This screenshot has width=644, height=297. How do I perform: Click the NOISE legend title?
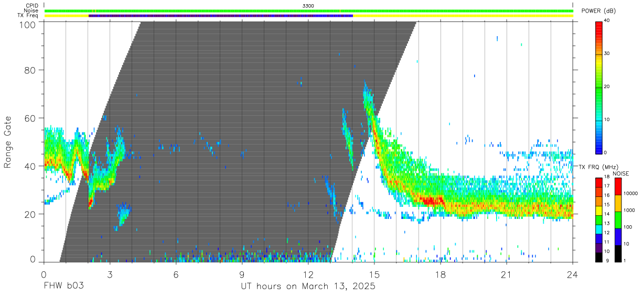620,173
